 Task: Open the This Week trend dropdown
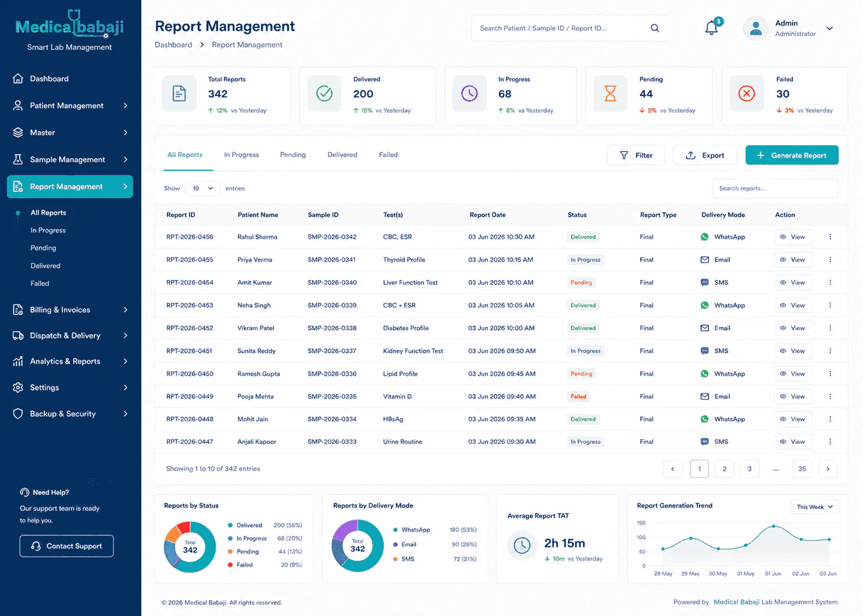tap(815, 507)
